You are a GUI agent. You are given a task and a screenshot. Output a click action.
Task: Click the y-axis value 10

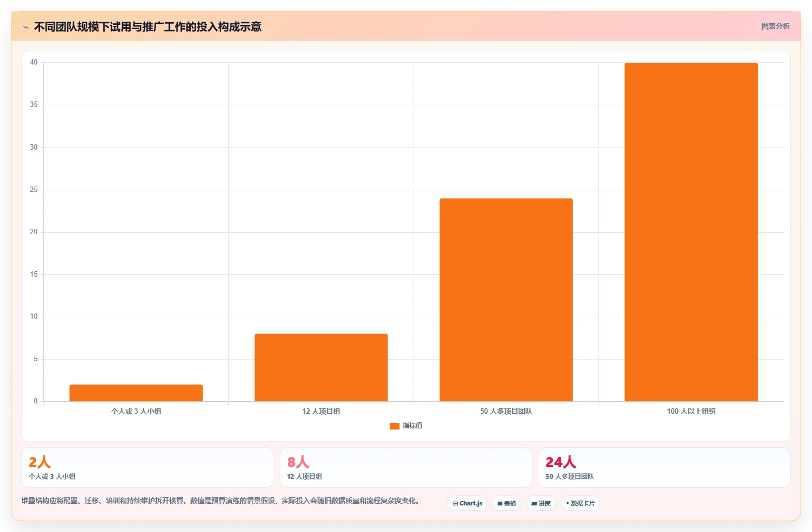[34, 316]
